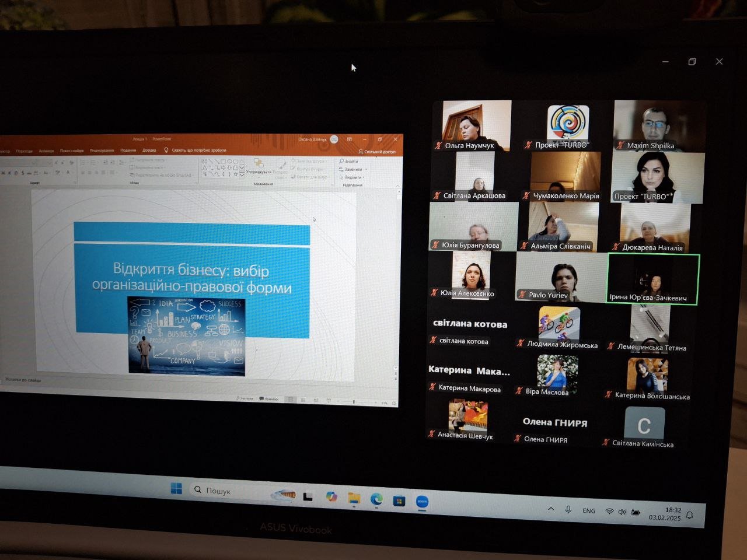Viewport: 747px width, 560px height.
Task: Switch the ENG input language
Action: click(589, 511)
